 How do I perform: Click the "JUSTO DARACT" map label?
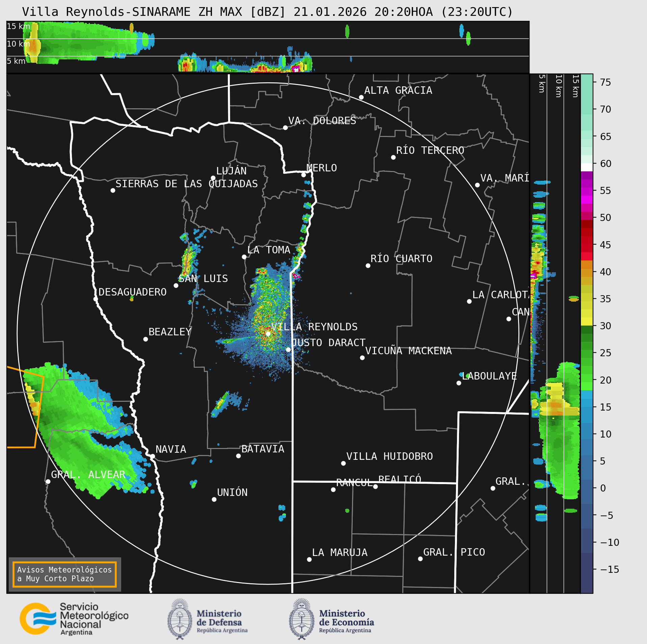pyautogui.click(x=328, y=342)
